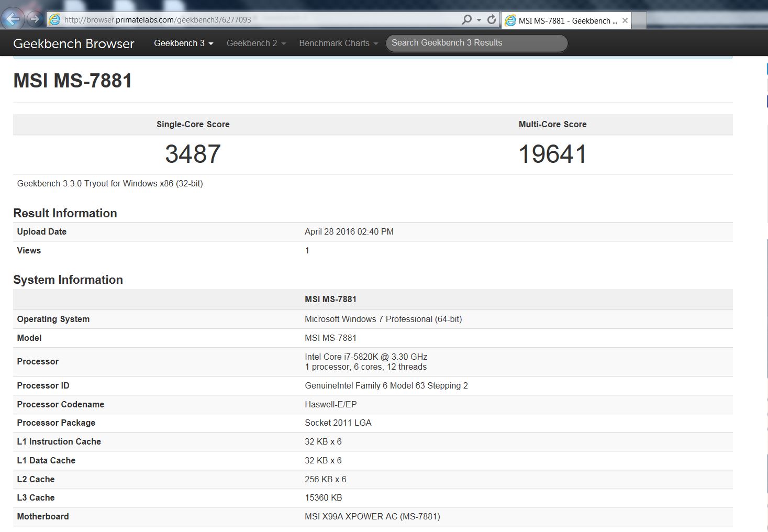768x532 pixels.
Task: Select the 15360 KB value
Action: 324,497
